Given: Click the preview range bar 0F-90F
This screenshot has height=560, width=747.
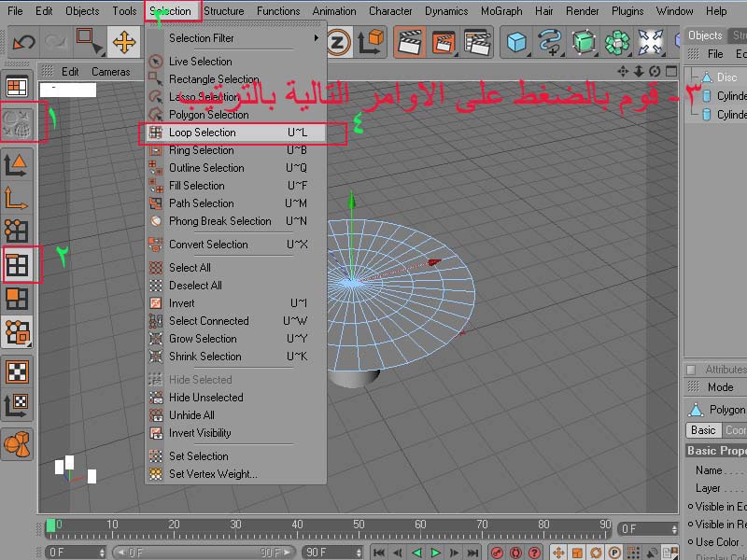Looking at the screenshot, I should coord(204,553).
